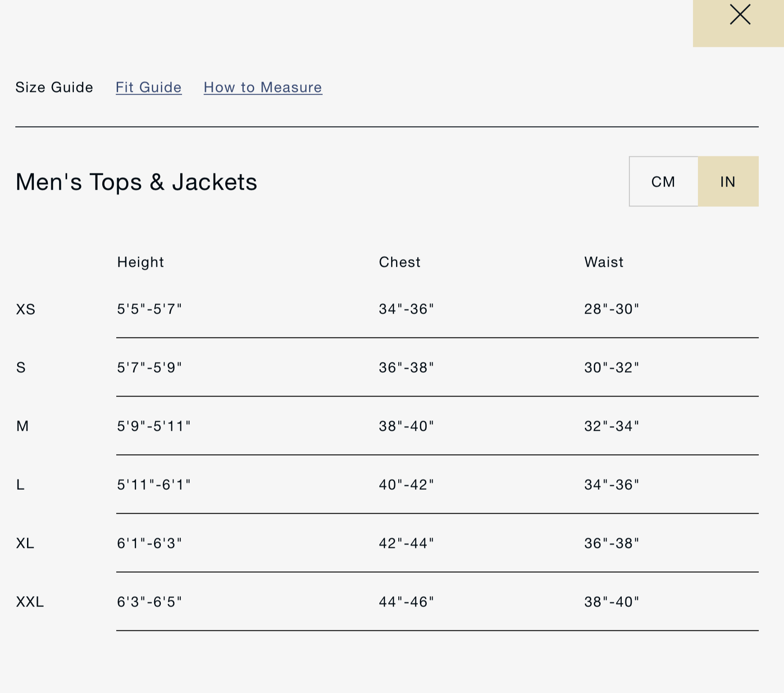Open the How to Measure link

pos(263,87)
